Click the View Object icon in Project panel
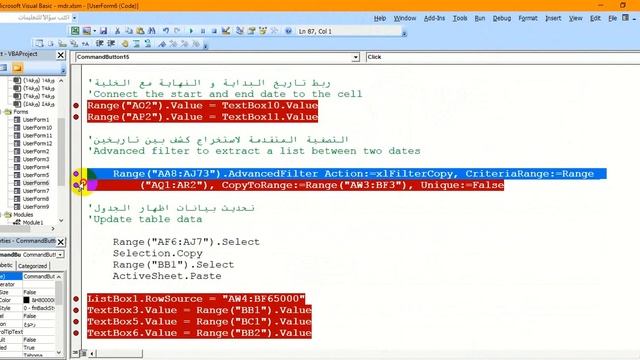640x360 pixels. click(3, 68)
